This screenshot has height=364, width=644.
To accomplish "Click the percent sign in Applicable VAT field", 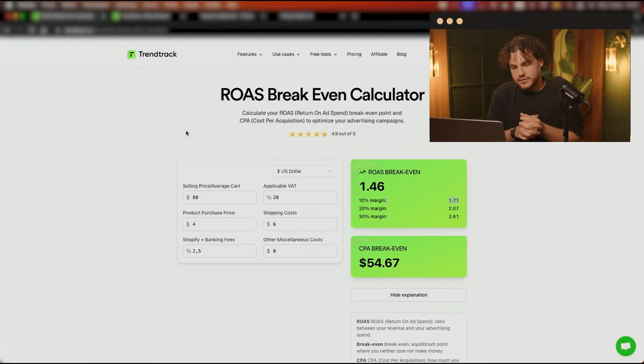I will [268, 197].
